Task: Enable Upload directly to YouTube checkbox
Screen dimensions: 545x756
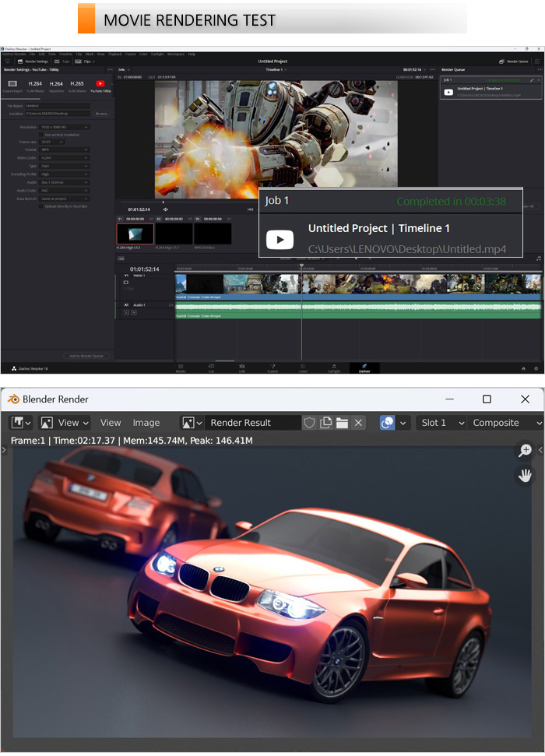Action: click(41, 206)
